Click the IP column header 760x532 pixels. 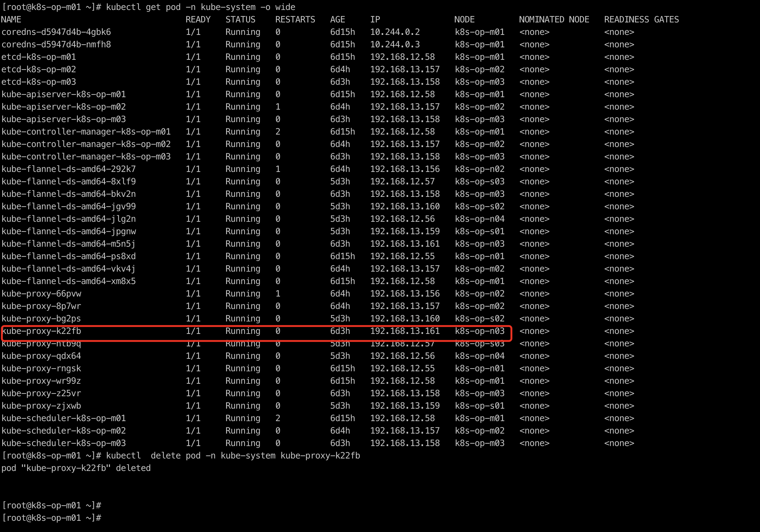[x=375, y=20]
